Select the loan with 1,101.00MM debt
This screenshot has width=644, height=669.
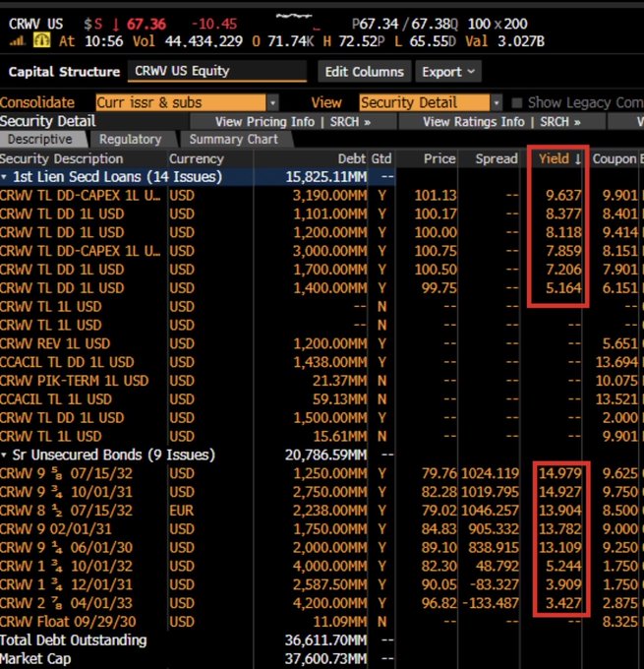click(x=322, y=213)
